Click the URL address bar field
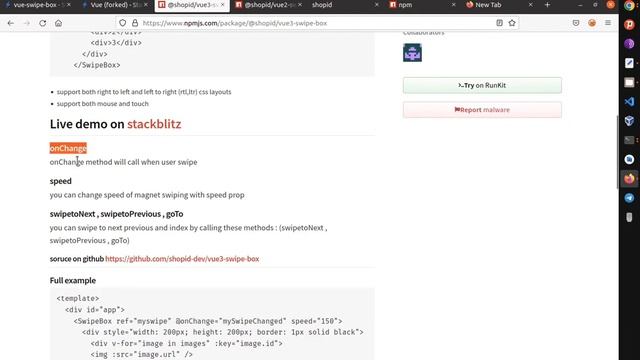This screenshot has height=360, width=640. (316, 23)
